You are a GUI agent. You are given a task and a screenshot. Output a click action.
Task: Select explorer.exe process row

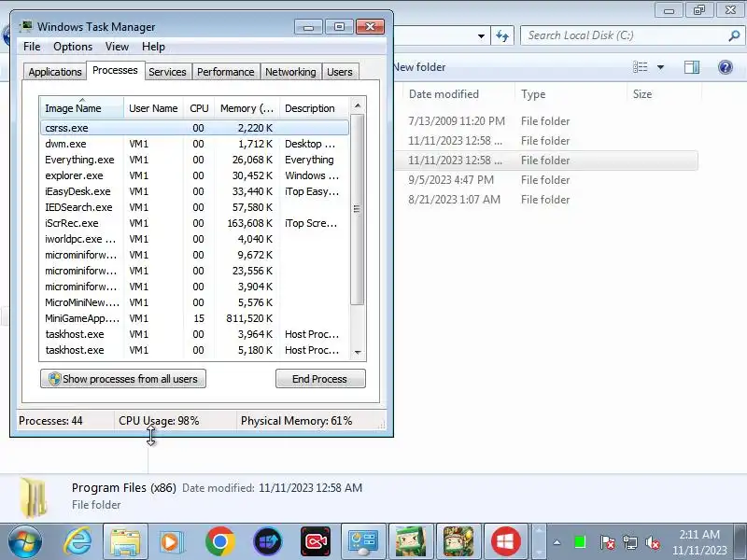(194, 175)
